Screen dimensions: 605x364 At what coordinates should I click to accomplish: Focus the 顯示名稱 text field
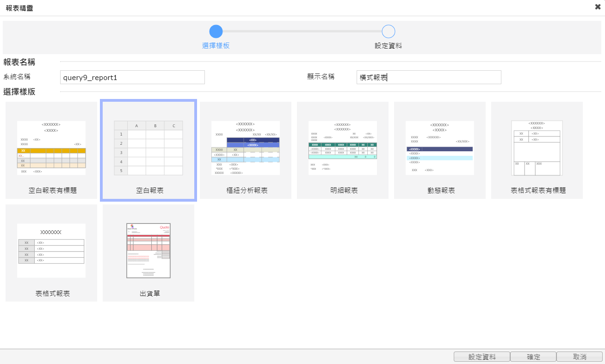pos(429,77)
